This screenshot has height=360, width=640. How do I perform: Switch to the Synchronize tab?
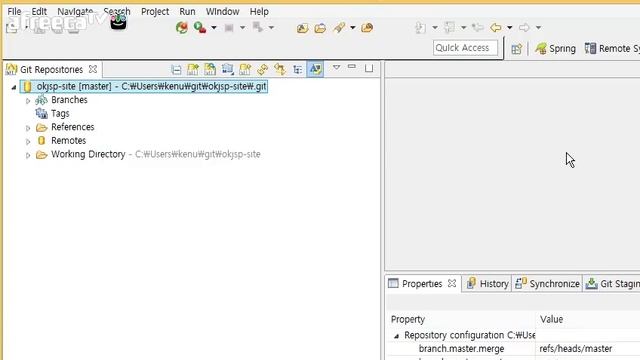(547, 284)
